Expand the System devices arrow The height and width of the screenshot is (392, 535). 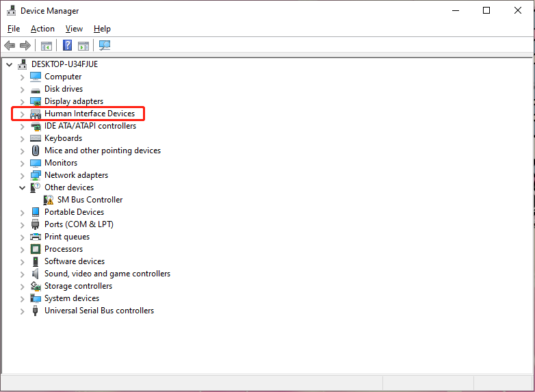coord(22,298)
